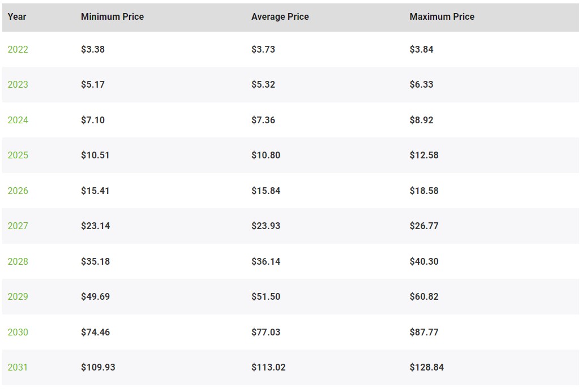
Task: Open the 2026 year link
Action: [x=18, y=191]
